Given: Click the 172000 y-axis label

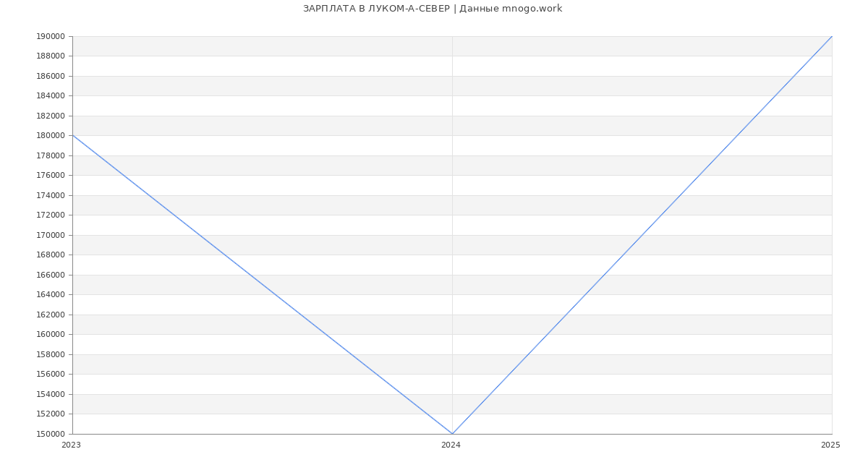Looking at the screenshot, I should [51, 215].
